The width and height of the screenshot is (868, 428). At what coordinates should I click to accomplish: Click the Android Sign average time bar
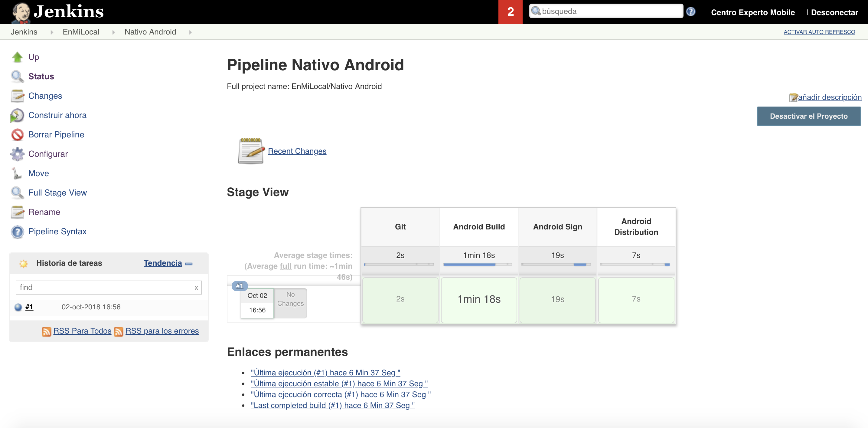coord(556,265)
